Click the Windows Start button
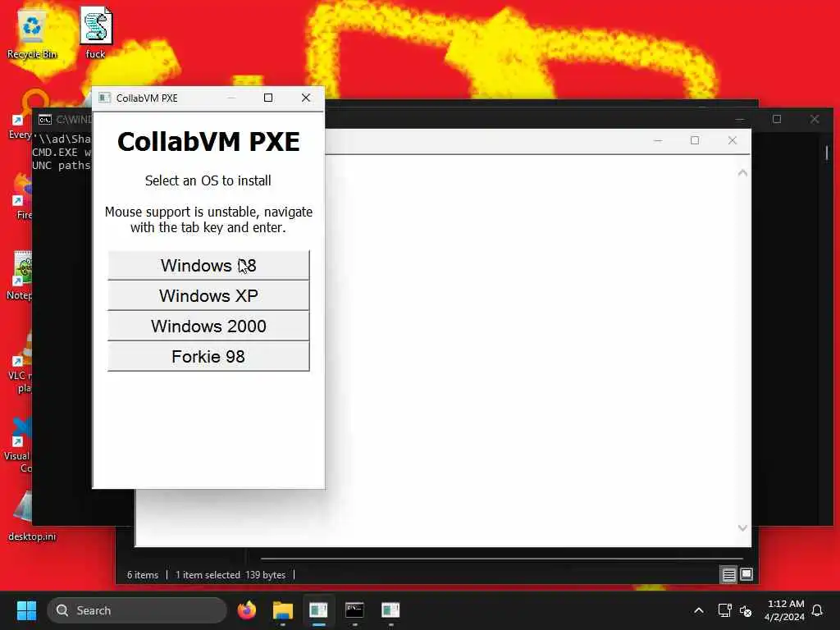 [26, 610]
